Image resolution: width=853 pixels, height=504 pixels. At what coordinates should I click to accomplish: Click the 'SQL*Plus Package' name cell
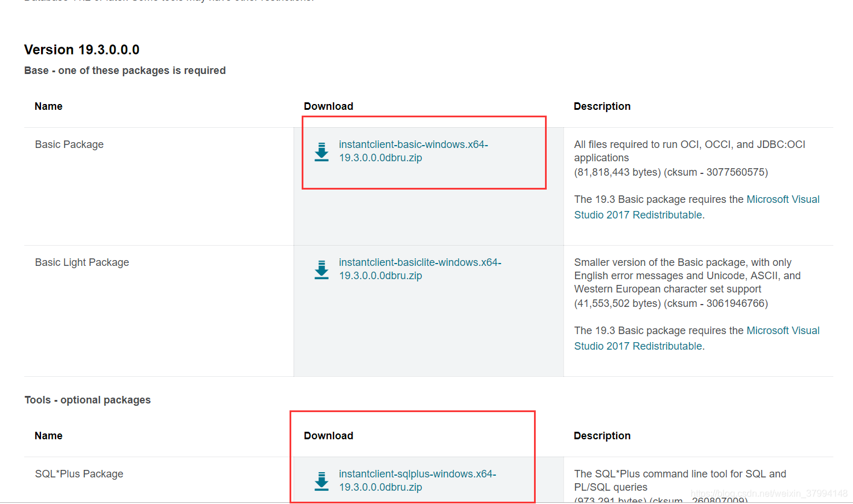point(79,474)
